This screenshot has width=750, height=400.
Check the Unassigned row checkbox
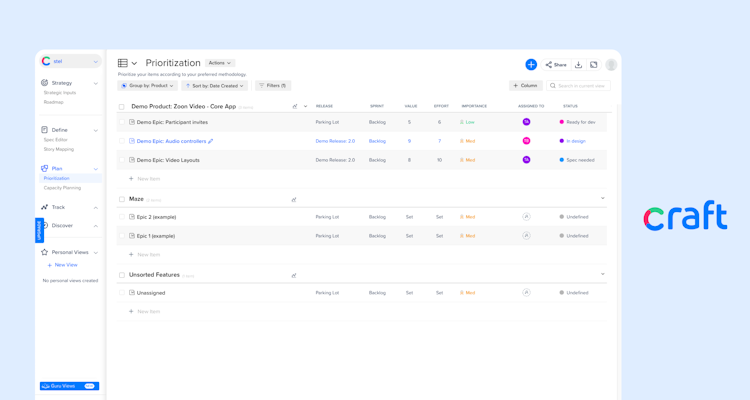[x=121, y=292]
